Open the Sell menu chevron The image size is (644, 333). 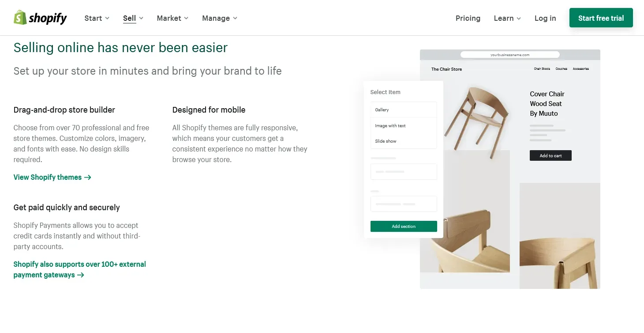(x=142, y=18)
